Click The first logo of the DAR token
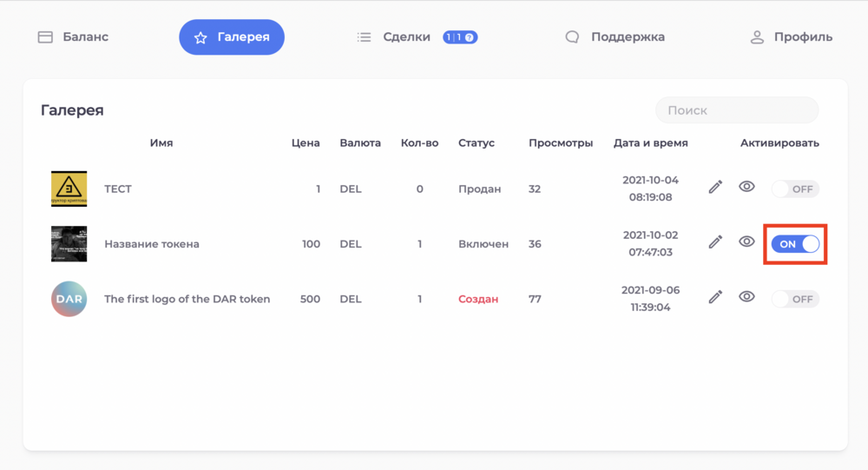 (187, 299)
